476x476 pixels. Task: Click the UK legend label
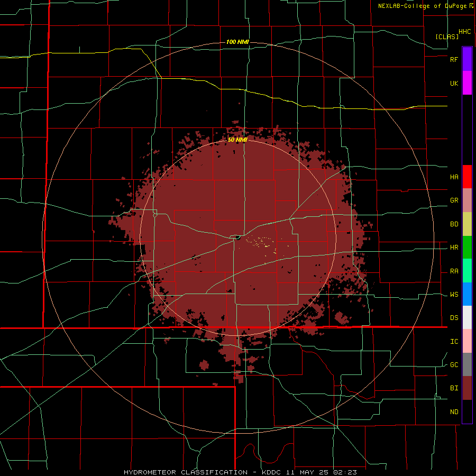[454, 84]
